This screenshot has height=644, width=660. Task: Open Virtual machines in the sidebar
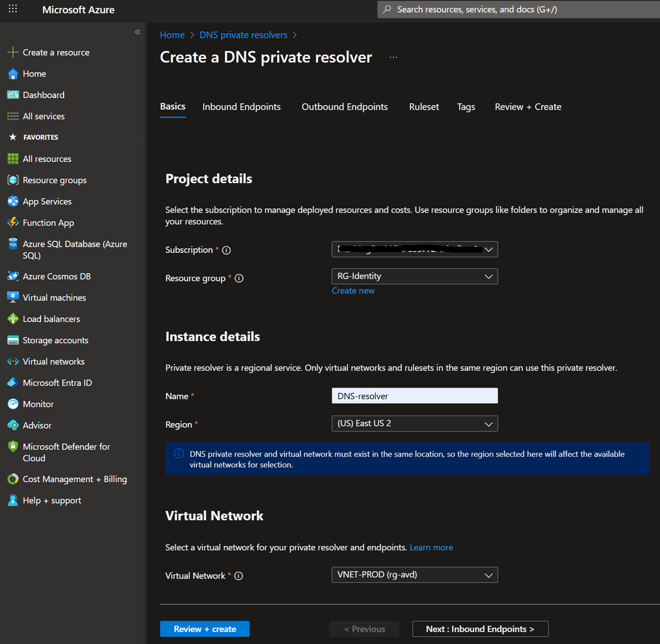click(x=54, y=297)
